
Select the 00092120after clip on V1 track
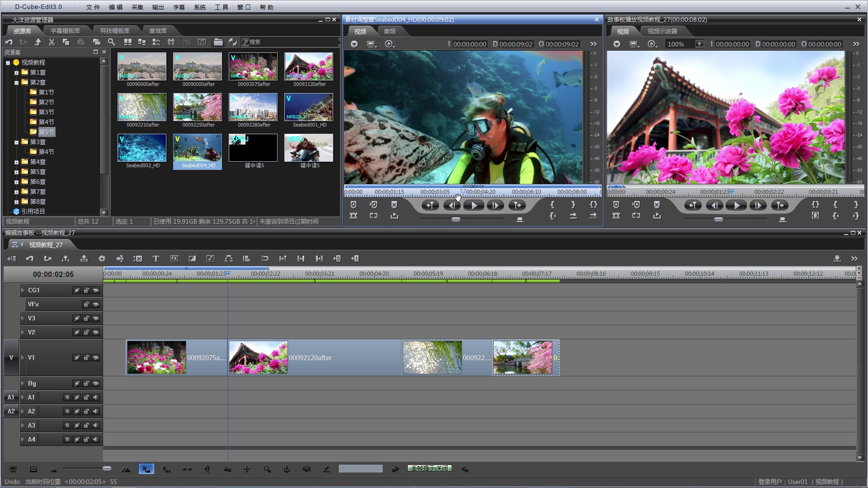(x=315, y=358)
